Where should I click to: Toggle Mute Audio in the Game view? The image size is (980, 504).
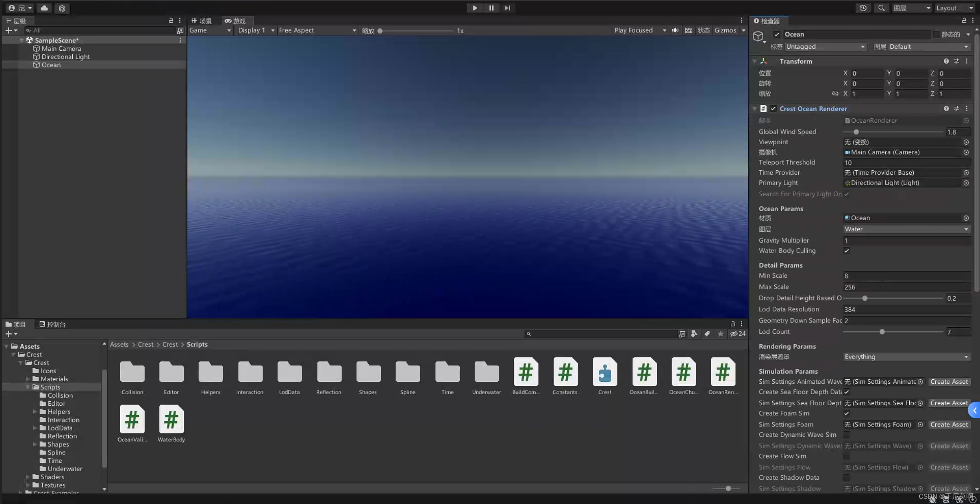tap(675, 30)
